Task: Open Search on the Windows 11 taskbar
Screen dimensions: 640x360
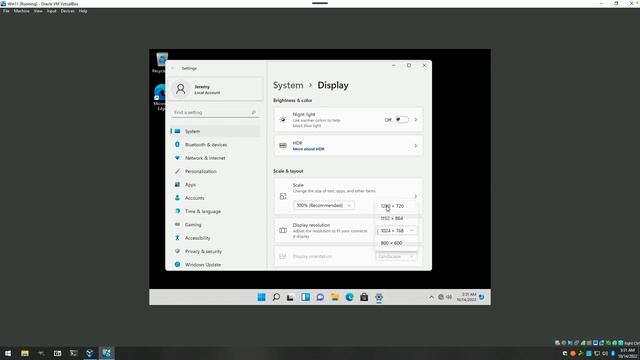Action: [276, 297]
